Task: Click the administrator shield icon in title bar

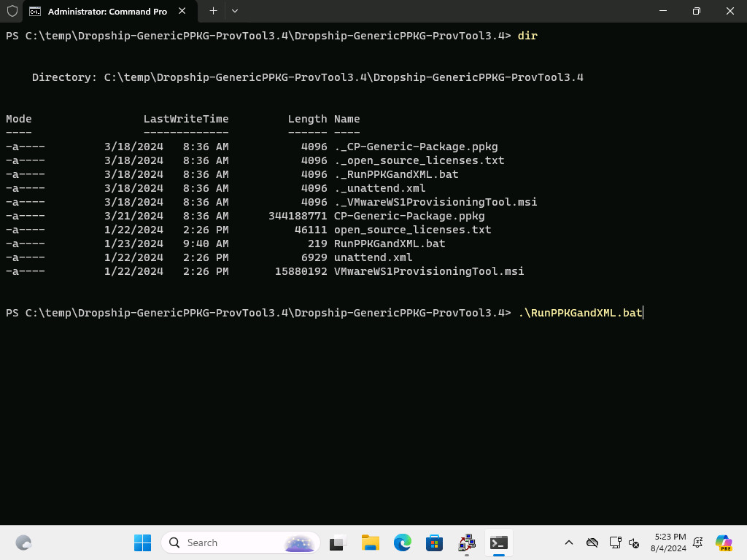Action: 12,11
